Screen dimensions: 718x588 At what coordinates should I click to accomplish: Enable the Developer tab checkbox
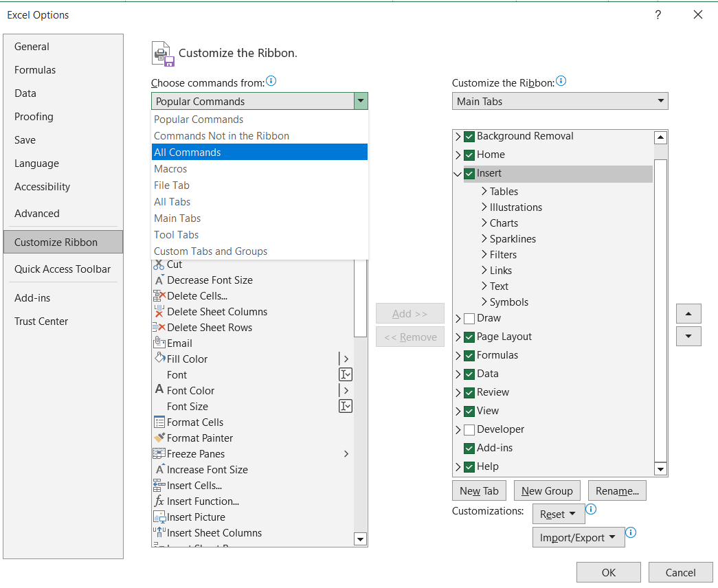[469, 429]
